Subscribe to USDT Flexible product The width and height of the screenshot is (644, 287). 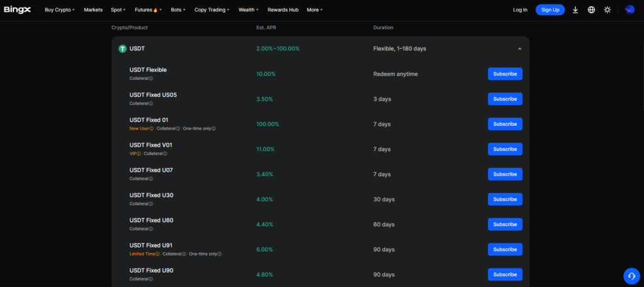click(x=504, y=74)
